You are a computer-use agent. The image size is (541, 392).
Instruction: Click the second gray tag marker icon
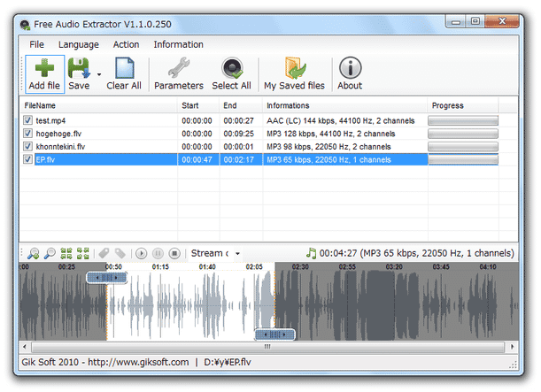tap(120, 253)
